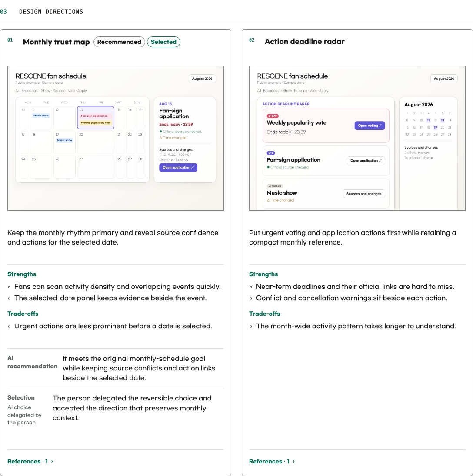
Task: Open References link under Action deadline radar
Action: point(272,461)
